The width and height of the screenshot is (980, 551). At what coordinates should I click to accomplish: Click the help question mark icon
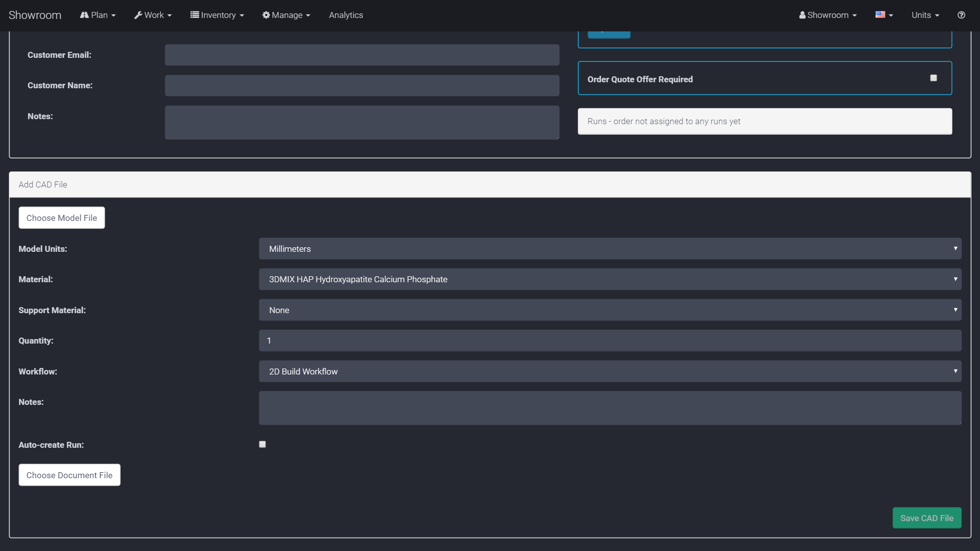[961, 15]
